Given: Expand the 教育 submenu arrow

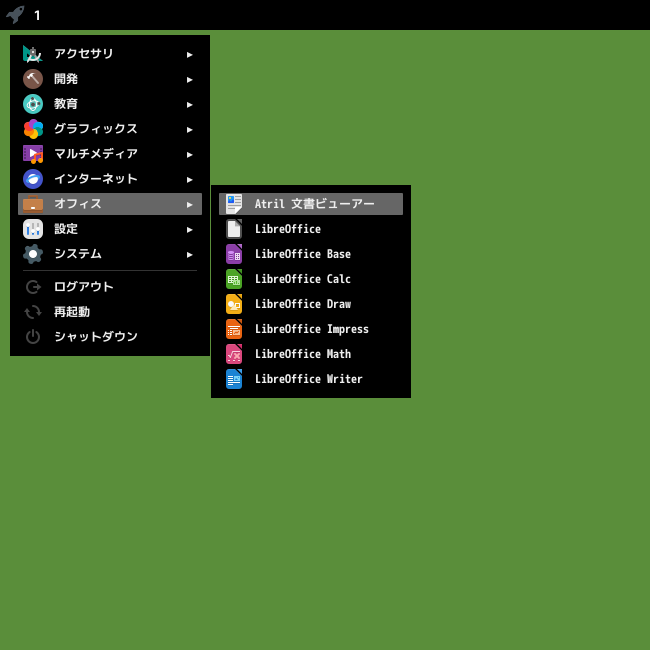Looking at the screenshot, I should coord(189,104).
